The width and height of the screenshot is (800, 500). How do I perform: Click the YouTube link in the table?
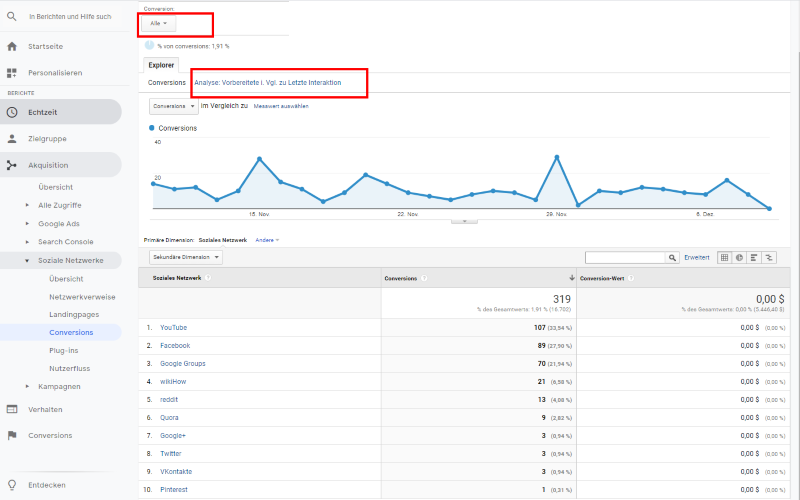(x=173, y=328)
